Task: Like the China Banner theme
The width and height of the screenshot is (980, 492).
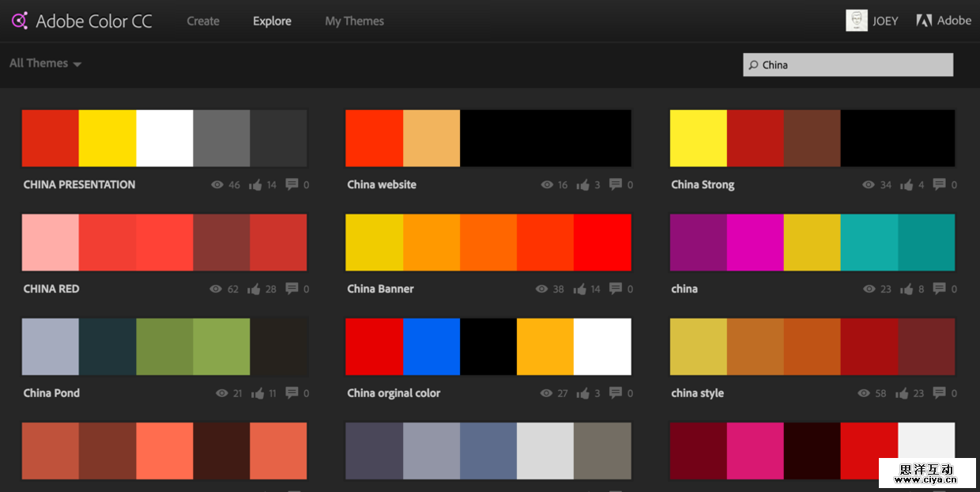Action: [582, 290]
